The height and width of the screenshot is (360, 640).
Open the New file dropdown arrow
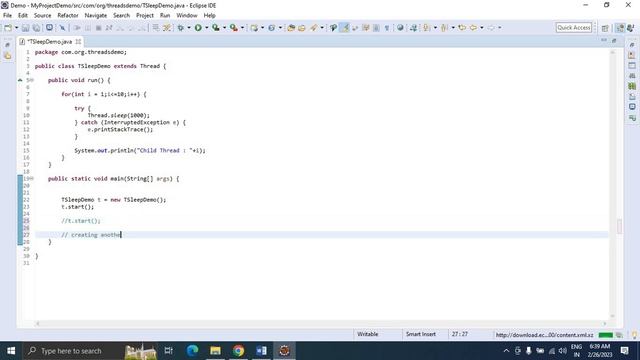click(17, 28)
